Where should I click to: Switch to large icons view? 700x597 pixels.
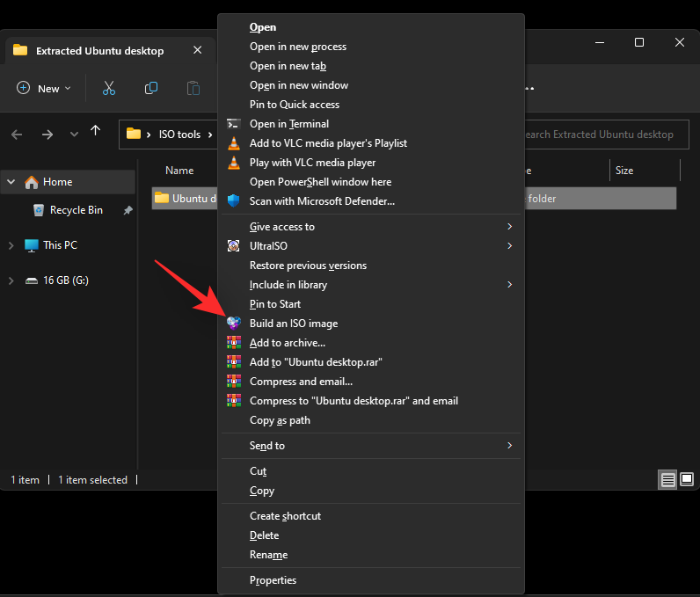[x=687, y=479]
